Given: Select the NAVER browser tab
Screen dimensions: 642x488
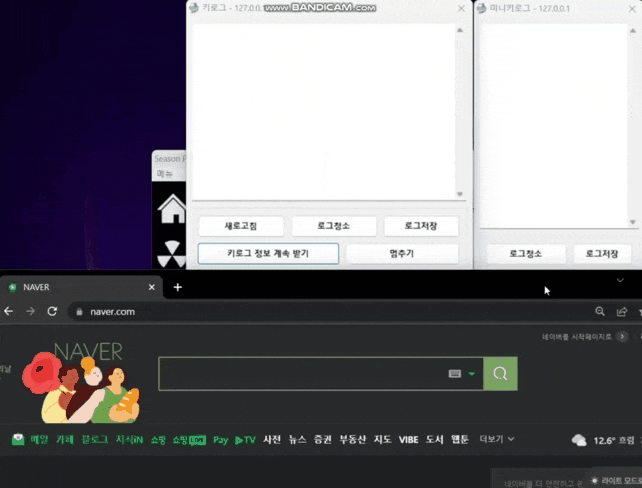Looking at the screenshot, I should (x=81, y=287).
